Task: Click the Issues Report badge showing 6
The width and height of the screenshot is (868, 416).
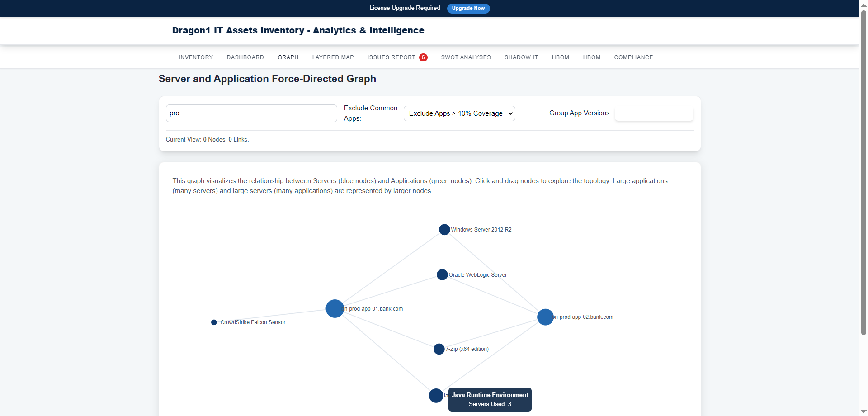Action: coord(423,57)
